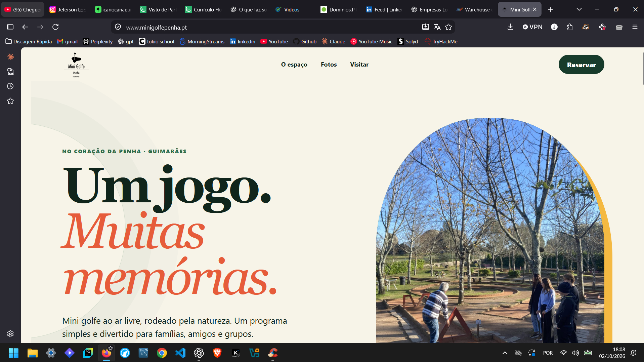Switch to the Warehouse tab

click(x=474, y=10)
